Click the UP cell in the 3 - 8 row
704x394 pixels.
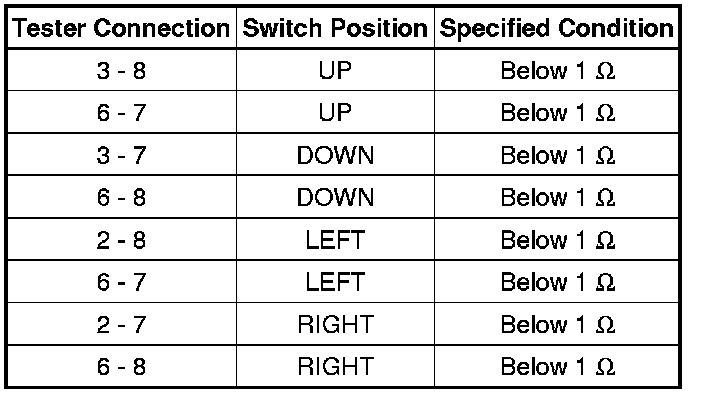click(x=335, y=70)
